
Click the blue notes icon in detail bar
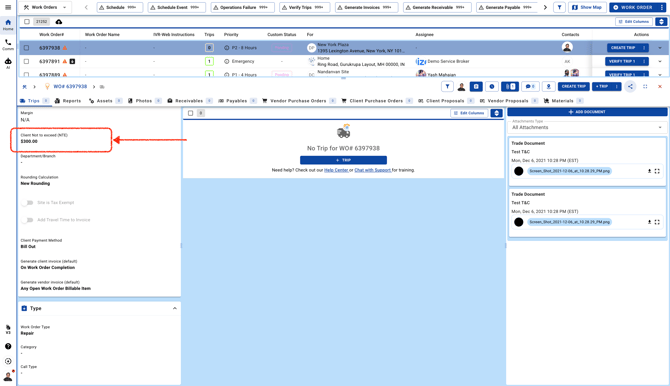pyautogui.click(x=476, y=86)
